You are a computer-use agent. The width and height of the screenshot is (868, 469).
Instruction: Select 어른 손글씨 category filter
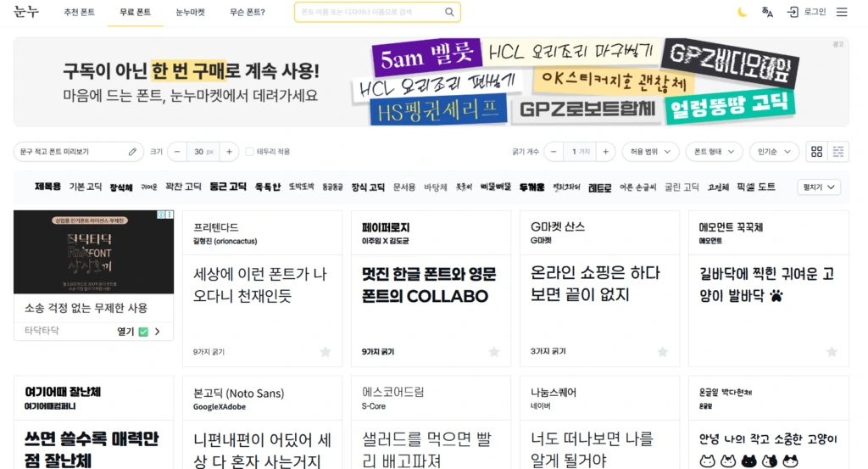(638, 187)
